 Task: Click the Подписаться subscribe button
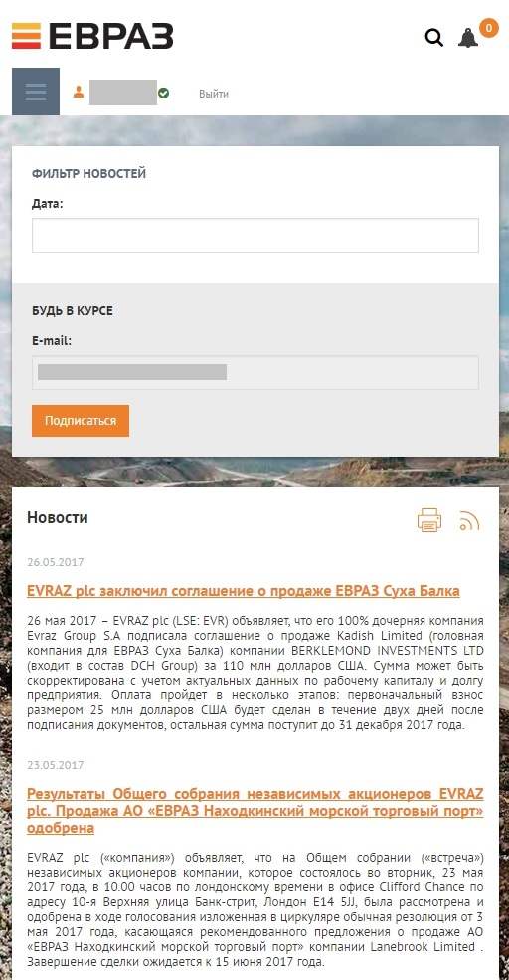pyautogui.click(x=81, y=421)
